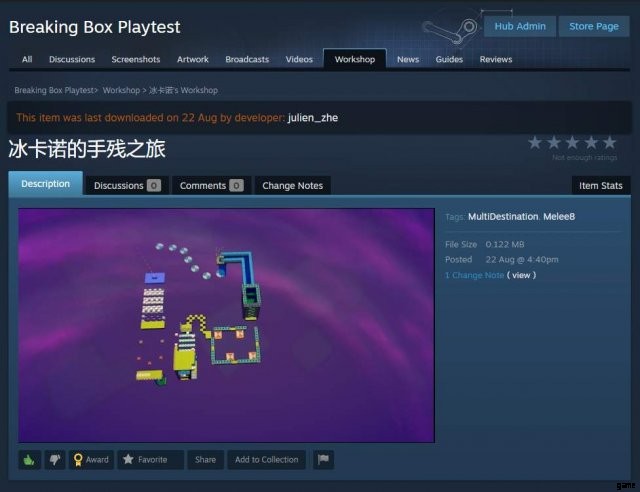640x492 pixels.
Task: Favorite this item with star icon
Action: click(x=151, y=460)
